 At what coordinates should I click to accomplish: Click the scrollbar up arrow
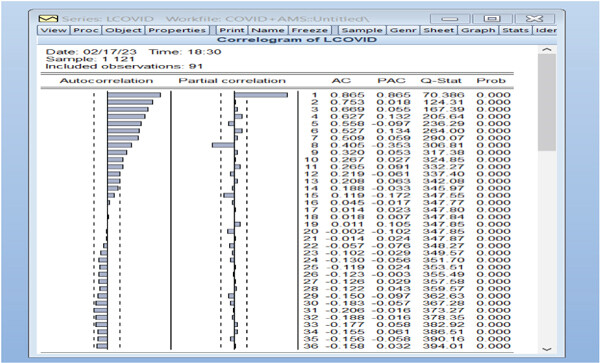[547, 50]
